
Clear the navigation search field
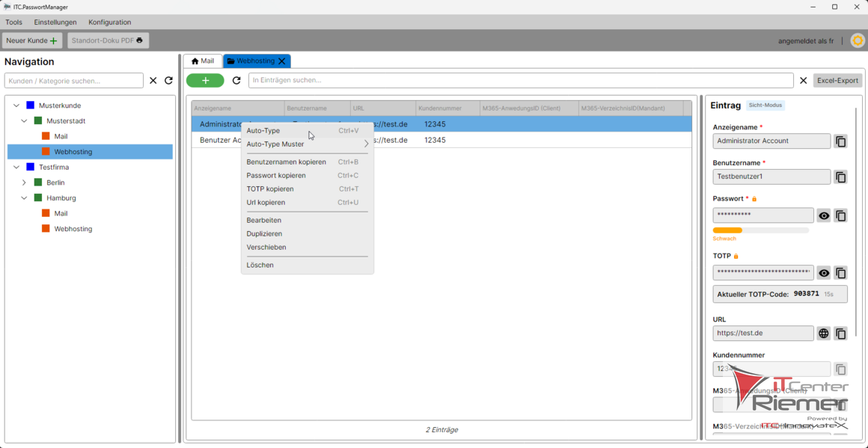153,81
